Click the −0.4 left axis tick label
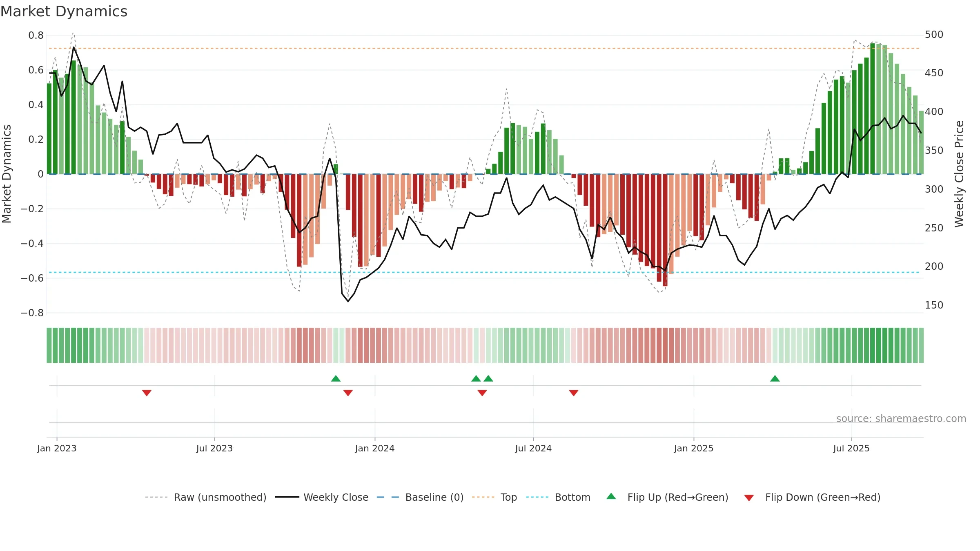Image resolution: width=980 pixels, height=551 pixels. click(x=32, y=244)
